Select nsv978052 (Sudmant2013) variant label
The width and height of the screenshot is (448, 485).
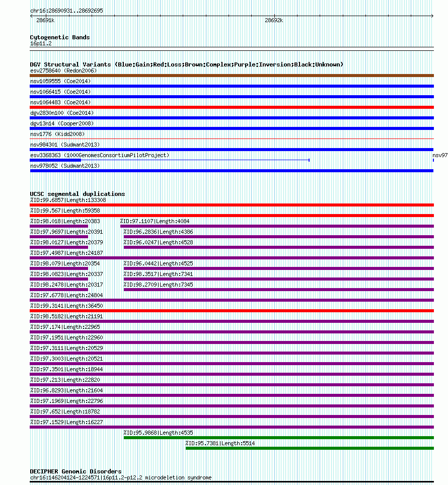[x=65, y=166]
